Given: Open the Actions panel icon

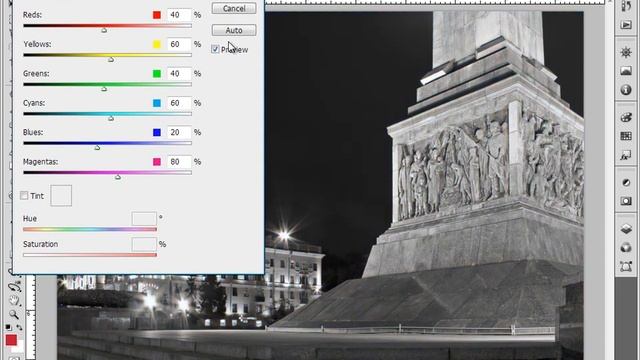Looking at the screenshot, I should tap(626, 25).
